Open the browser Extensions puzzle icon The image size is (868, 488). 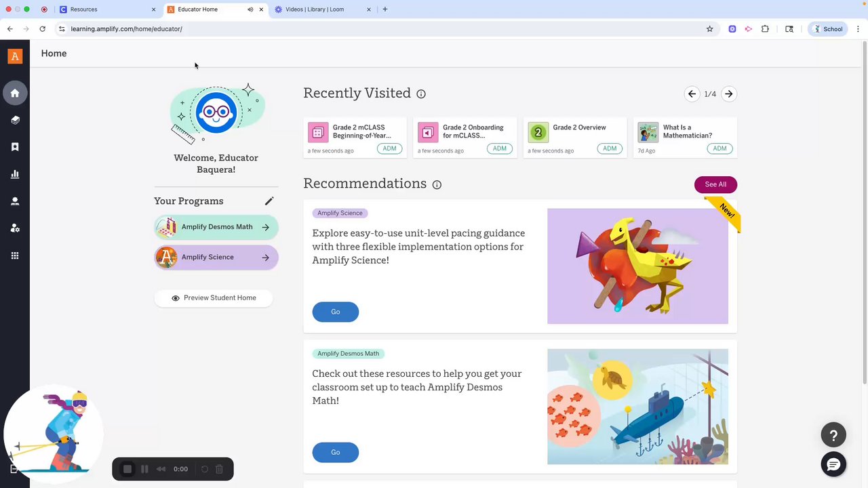point(765,29)
